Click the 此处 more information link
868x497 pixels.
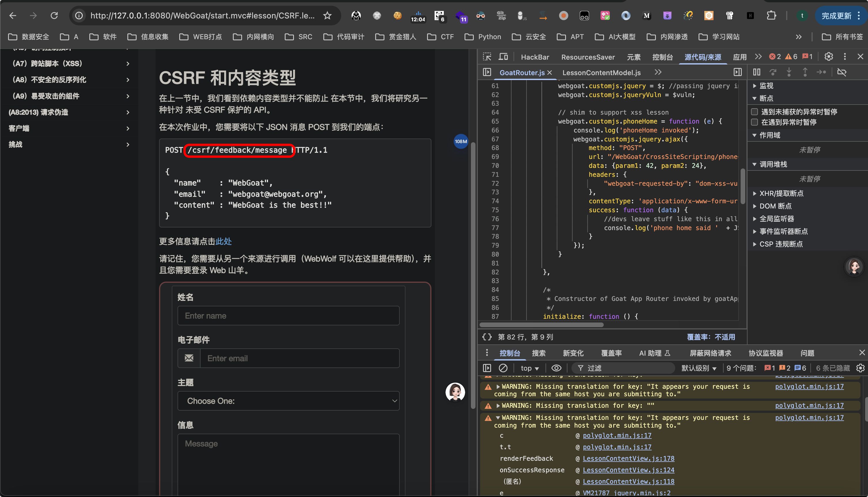223,241
